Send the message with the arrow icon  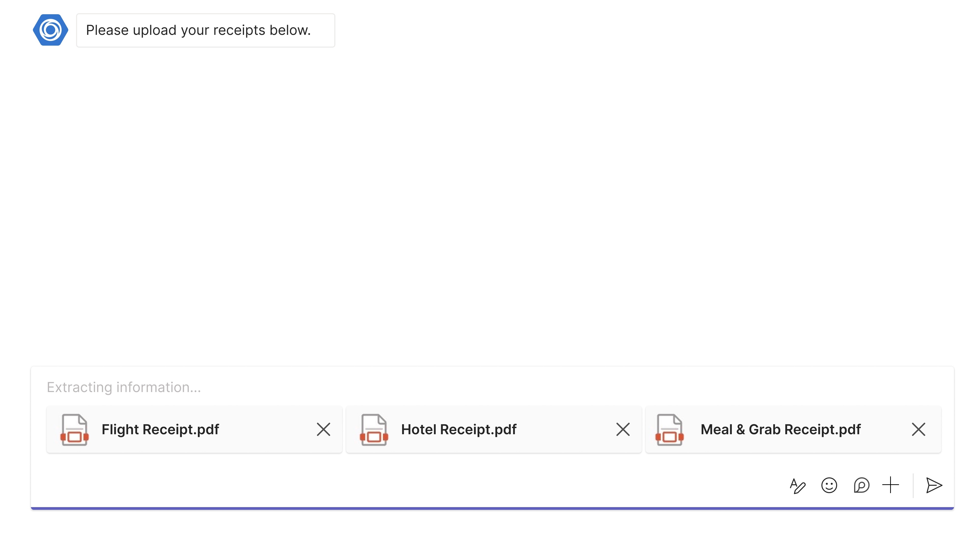coord(934,485)
